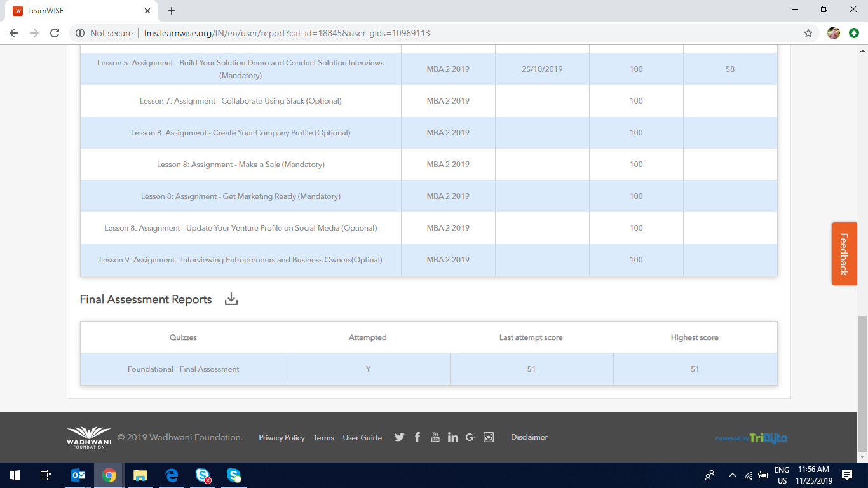Open the Google Plus footer icon
Image resolution: width=868 pixels, height=488 pixels.
[471, 437]
